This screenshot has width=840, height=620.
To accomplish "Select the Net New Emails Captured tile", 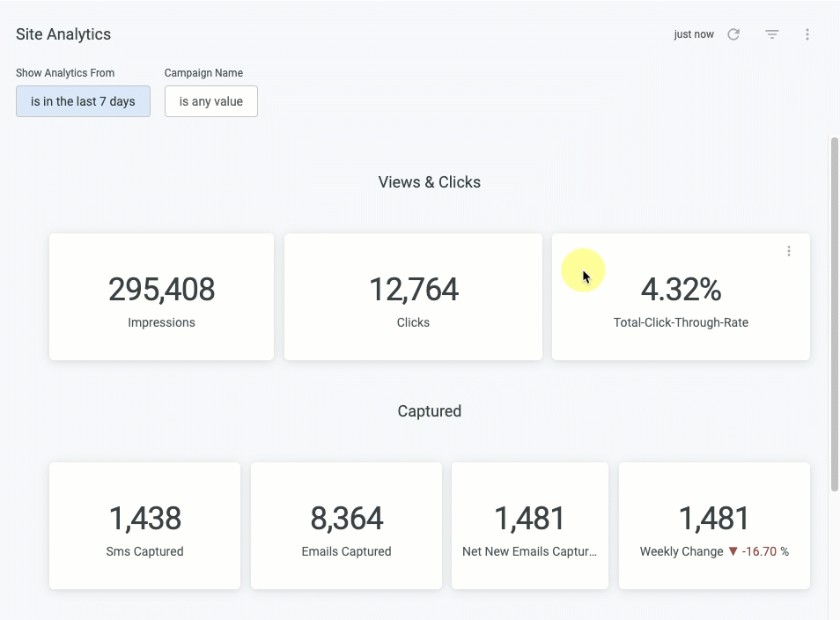I will (x=530, y=526).
